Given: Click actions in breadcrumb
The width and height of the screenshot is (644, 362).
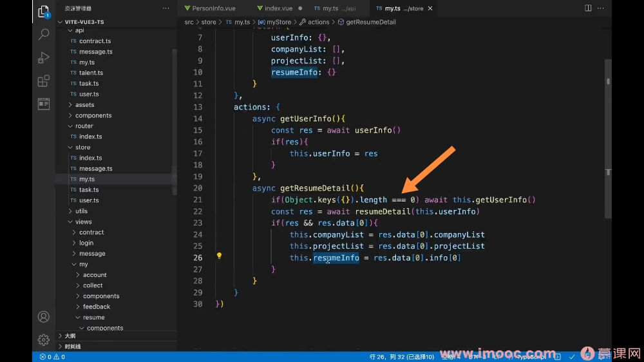Looking at the screenshot, I should (x=315, y=22).
